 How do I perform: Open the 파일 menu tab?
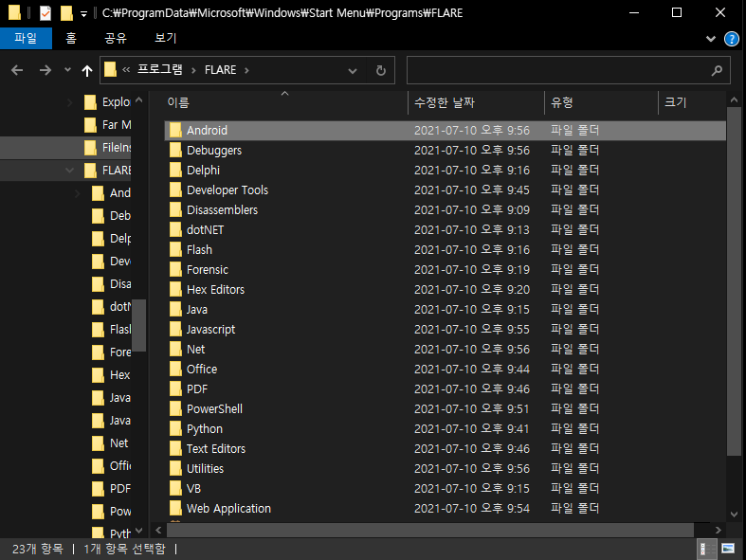[26, 38]
